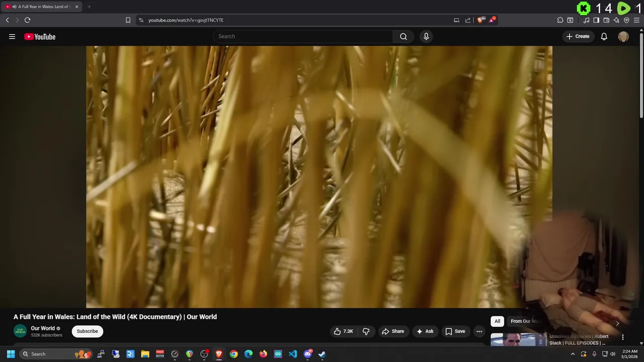
Task: Click the share page icon in address bar
Action: click(x=468, y=20)
